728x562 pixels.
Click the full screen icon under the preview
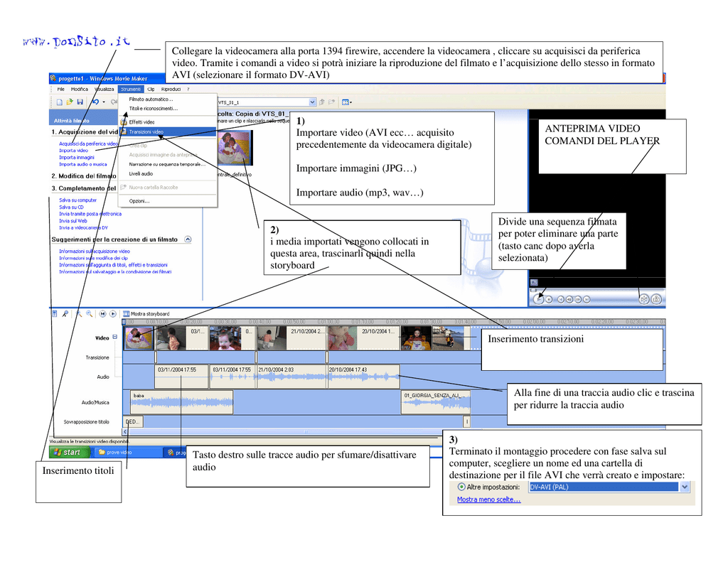[x=534, y=282]
